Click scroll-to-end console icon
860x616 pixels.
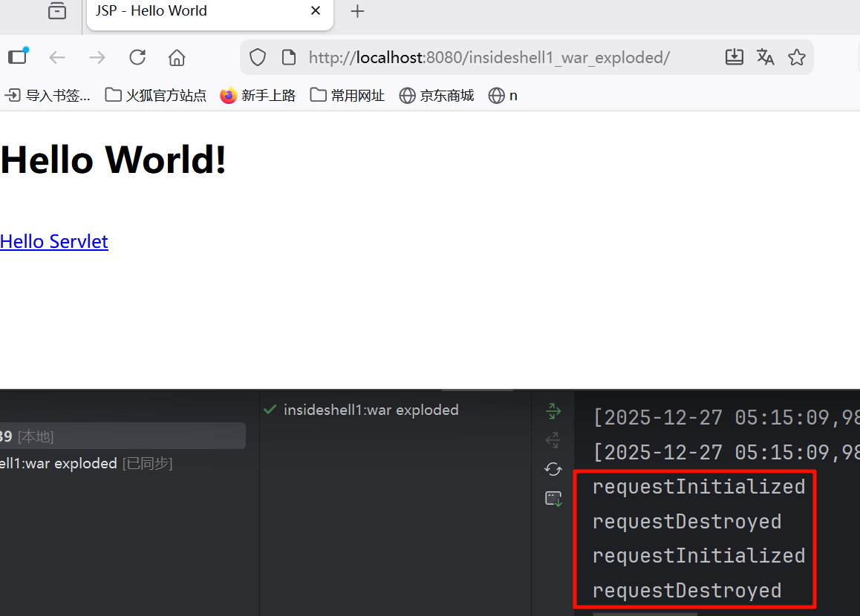553,499
